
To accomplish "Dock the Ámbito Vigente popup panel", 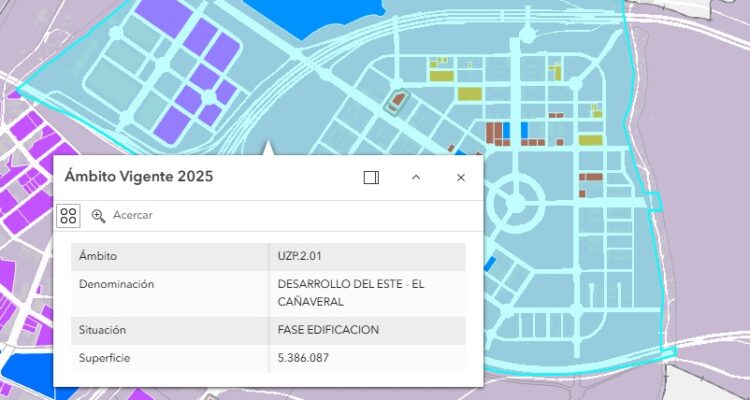I will click(371, 178).
